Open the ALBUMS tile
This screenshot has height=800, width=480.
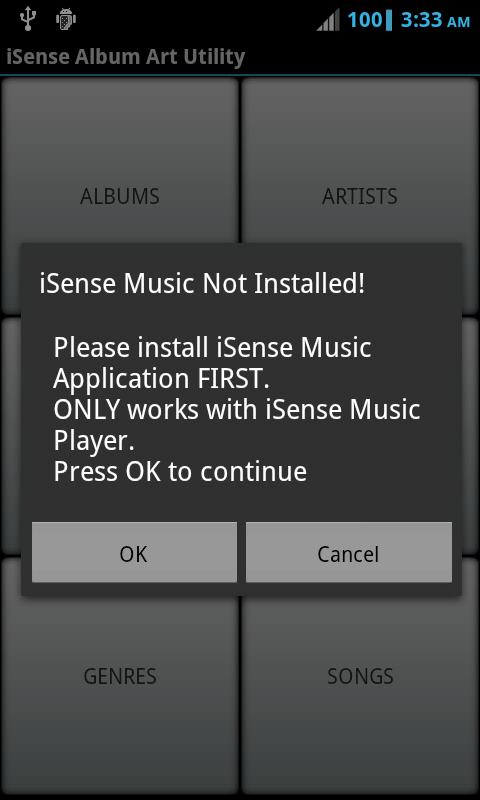pos(120,196)
